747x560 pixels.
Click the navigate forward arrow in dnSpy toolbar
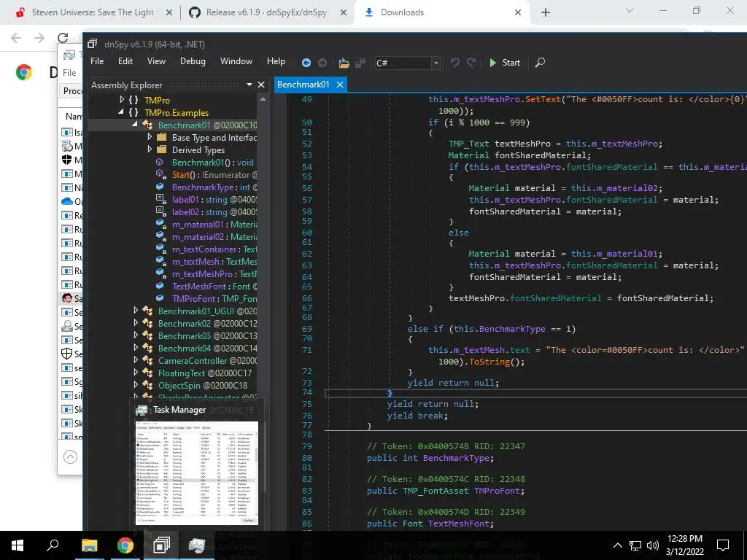tap(322, 63)
